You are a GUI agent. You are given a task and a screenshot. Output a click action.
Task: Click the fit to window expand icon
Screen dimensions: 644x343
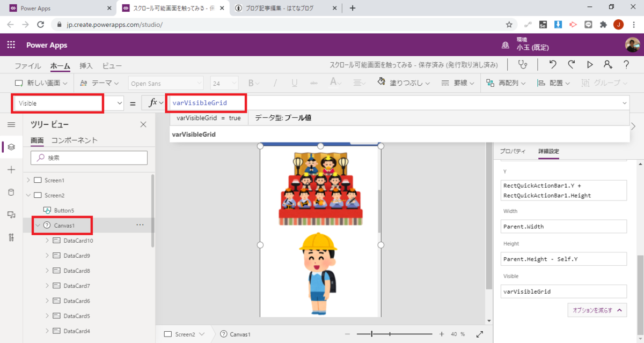pos(479,334)
